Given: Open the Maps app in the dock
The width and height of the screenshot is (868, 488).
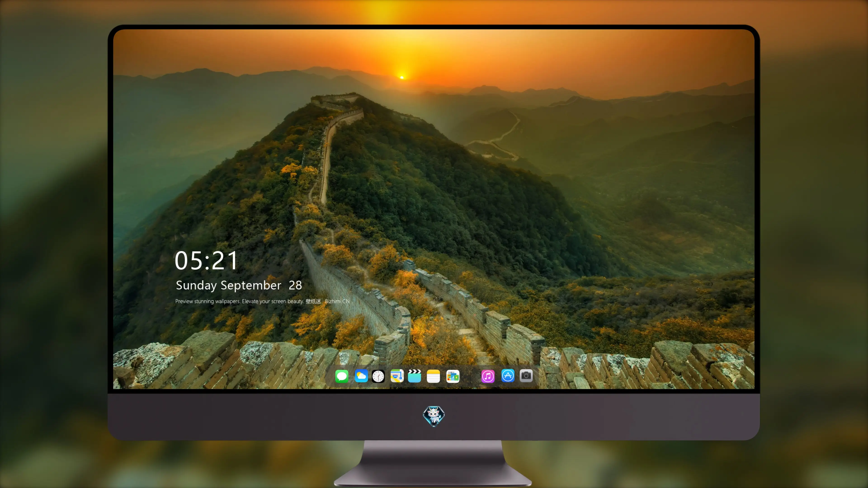Looking at the screenshot, I should click(x=397, y=376).
